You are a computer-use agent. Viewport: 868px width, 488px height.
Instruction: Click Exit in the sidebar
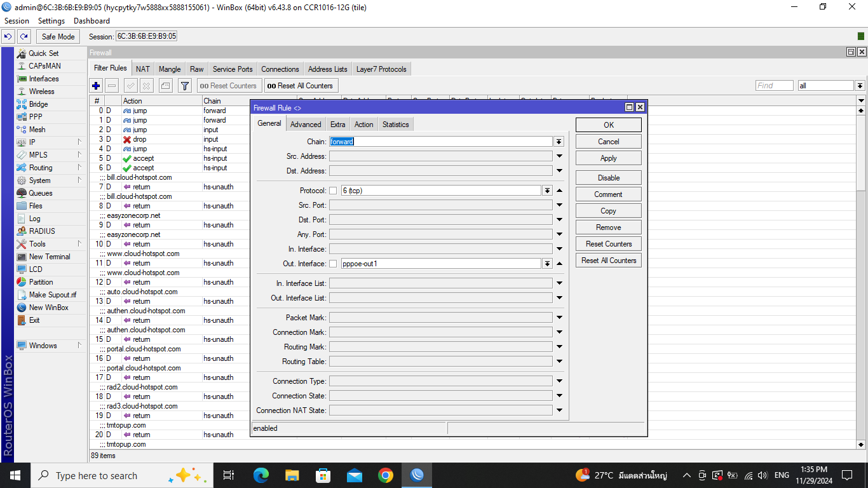coord(34,320)
